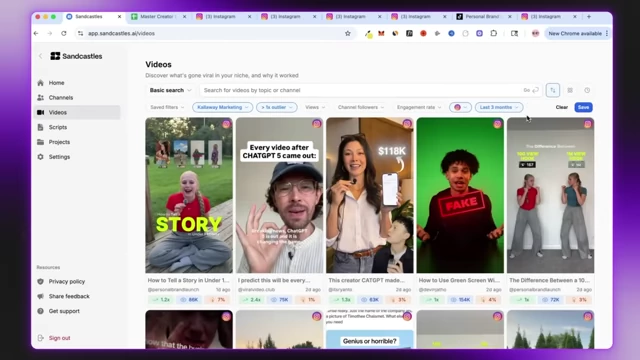Expand the Channel followers filter
This screenshot has width=640, height=360.
360,107
